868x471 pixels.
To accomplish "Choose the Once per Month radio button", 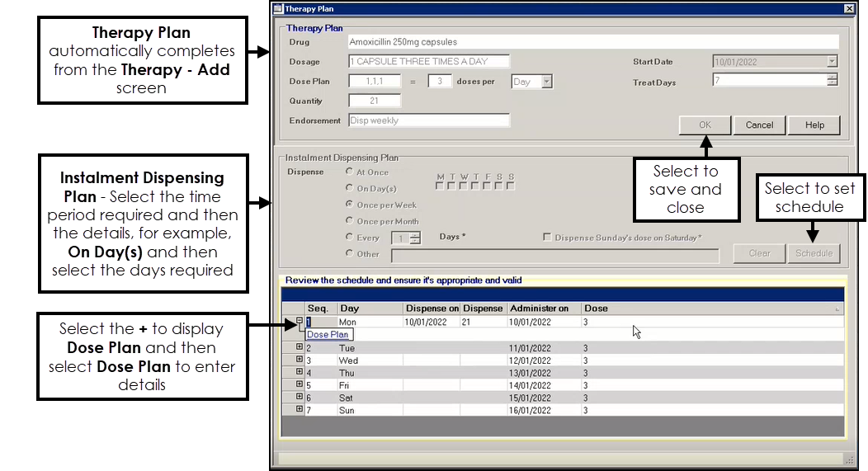I will tap(350, 221).
